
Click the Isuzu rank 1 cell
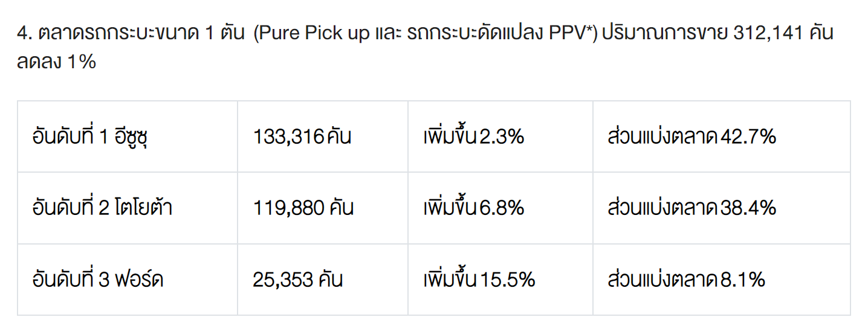[91, 137]
